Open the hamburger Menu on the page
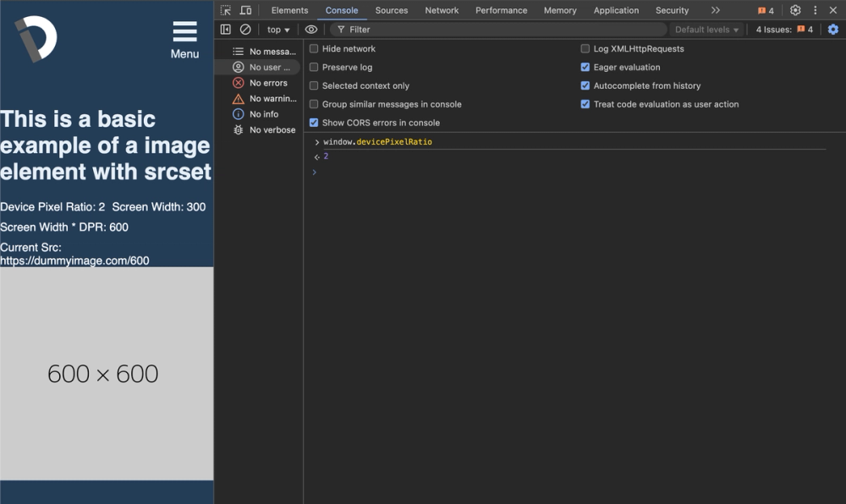846x504 pixels. 184,40
